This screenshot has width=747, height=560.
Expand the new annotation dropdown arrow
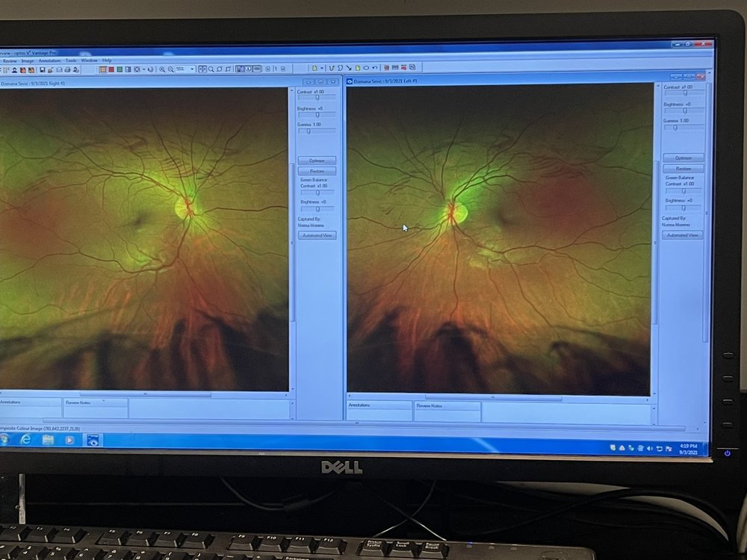(x=322, y=68)
